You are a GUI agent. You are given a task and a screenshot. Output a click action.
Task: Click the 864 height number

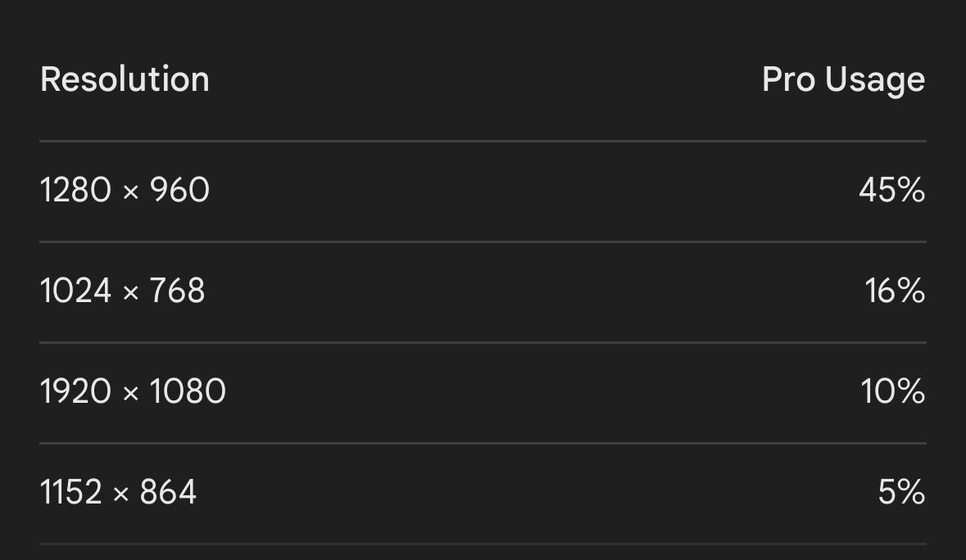pyautogui.click(x=168, y=492)
